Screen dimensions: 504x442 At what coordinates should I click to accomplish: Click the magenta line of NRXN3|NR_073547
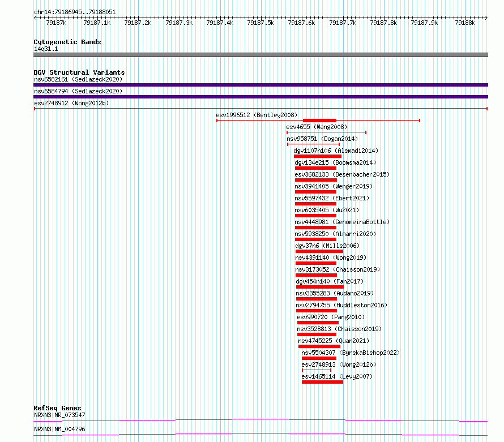point(260,420)
